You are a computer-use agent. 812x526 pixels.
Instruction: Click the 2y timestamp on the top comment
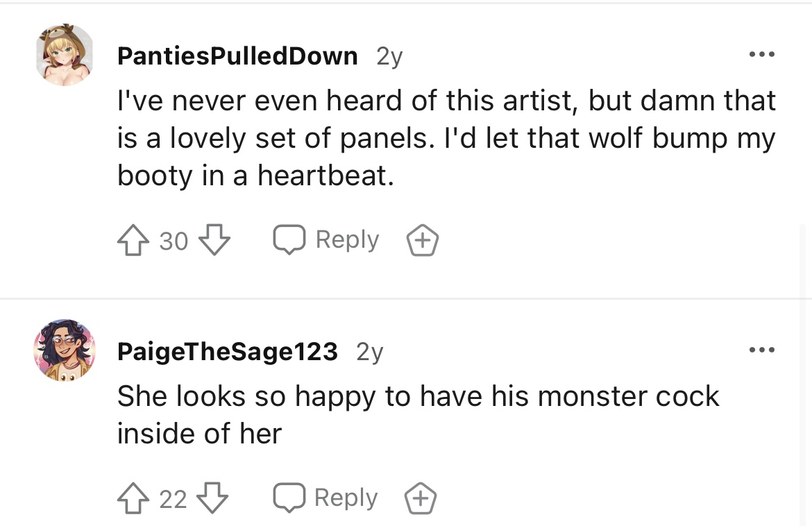(389, 56)
